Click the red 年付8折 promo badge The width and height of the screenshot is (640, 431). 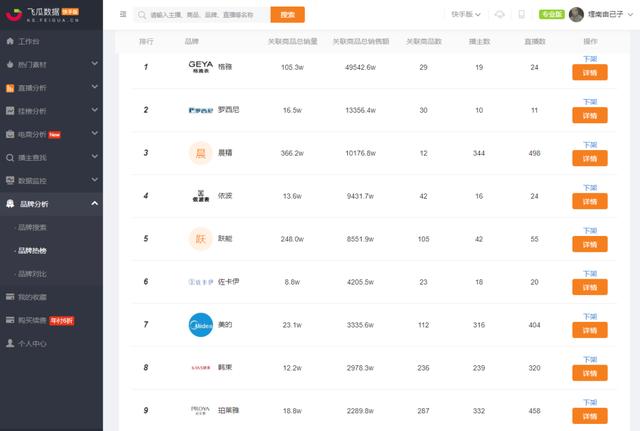click(62, 321)
